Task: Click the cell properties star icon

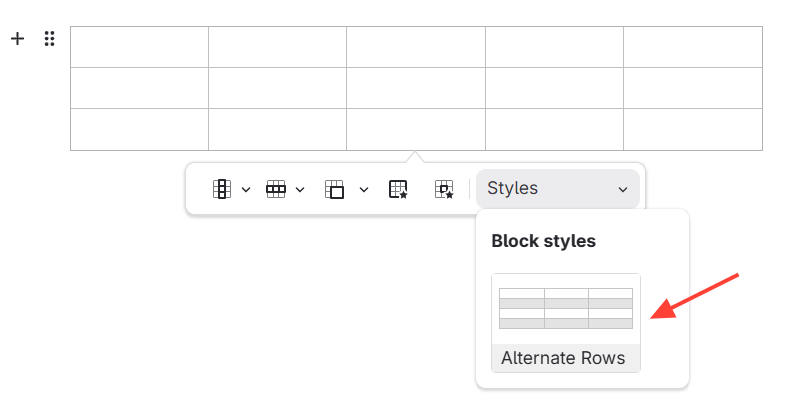Action: coord(445,189)
